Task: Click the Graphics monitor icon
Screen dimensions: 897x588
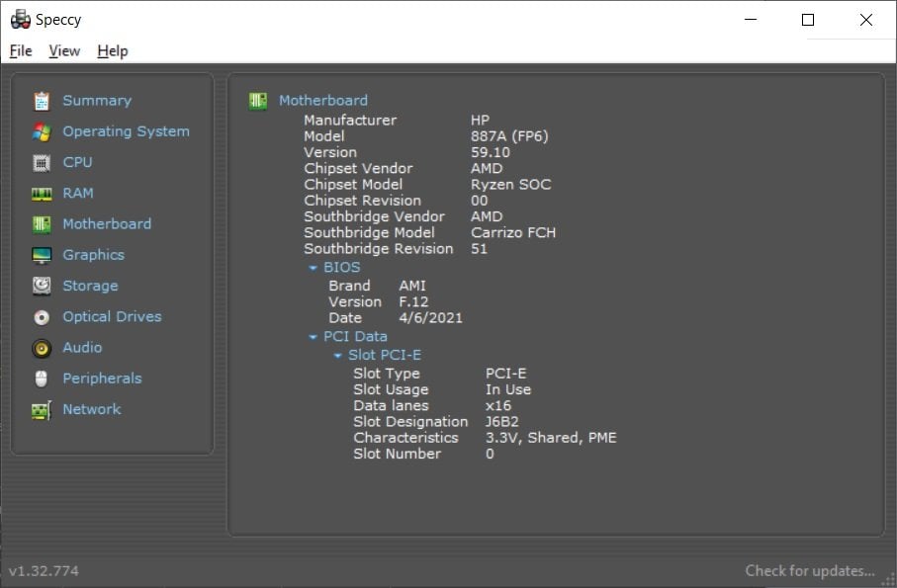Action: 42,255
